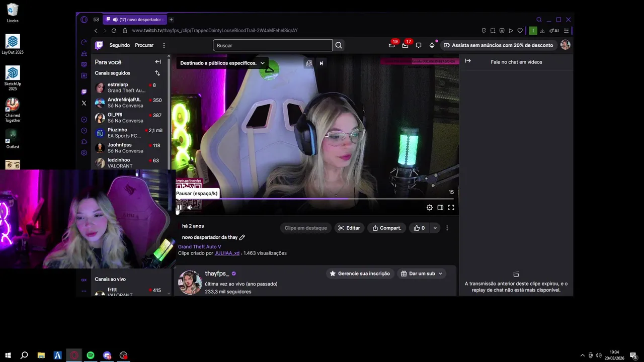
Task: Select the 'novo despertador' browser tab
Action: click(134, 20)
